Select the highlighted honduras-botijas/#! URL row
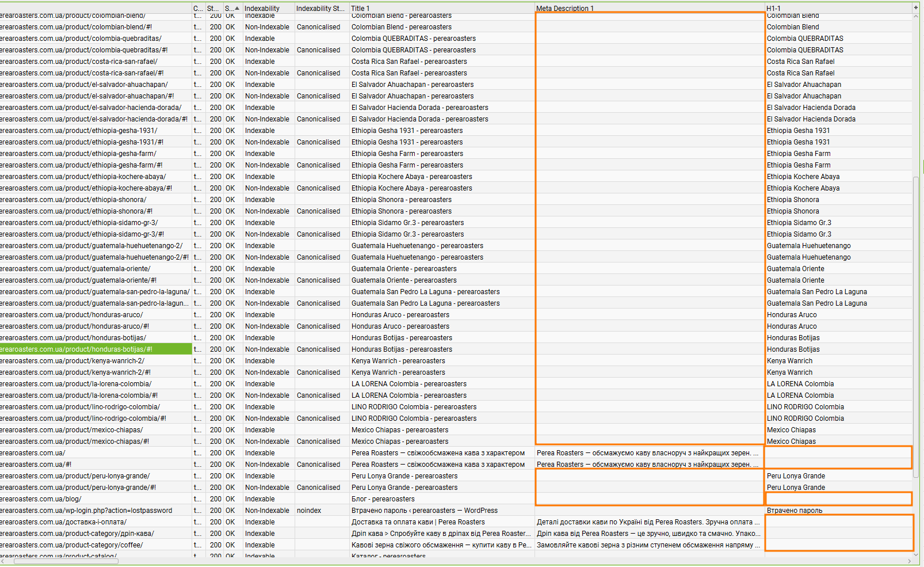This screenshot has width=924, height=567. click(96, 349)
